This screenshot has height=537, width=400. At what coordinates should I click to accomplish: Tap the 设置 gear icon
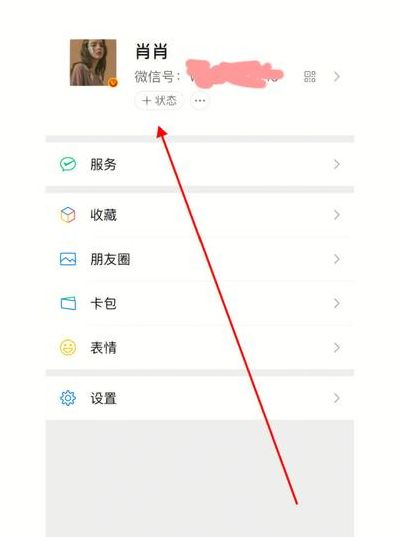68,398
